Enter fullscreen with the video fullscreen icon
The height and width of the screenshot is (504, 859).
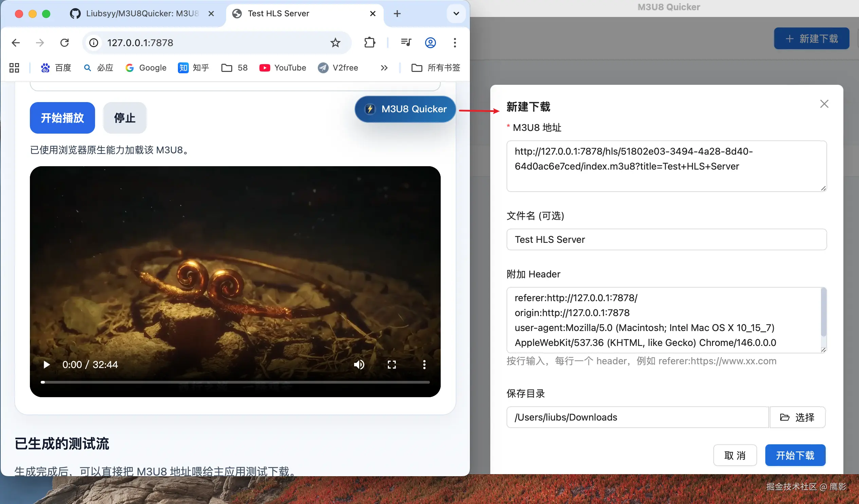tap(392, 364)
